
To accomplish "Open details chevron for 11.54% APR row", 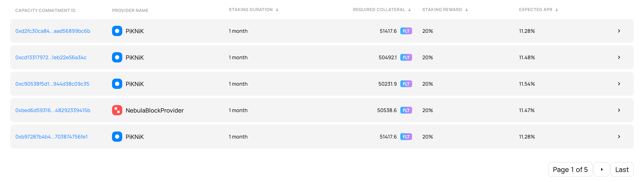I will tap(619, 84).
